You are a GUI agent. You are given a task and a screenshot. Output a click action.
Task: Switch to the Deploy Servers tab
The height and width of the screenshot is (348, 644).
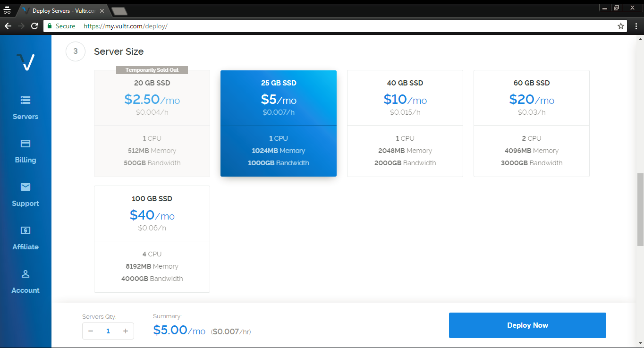61,11
